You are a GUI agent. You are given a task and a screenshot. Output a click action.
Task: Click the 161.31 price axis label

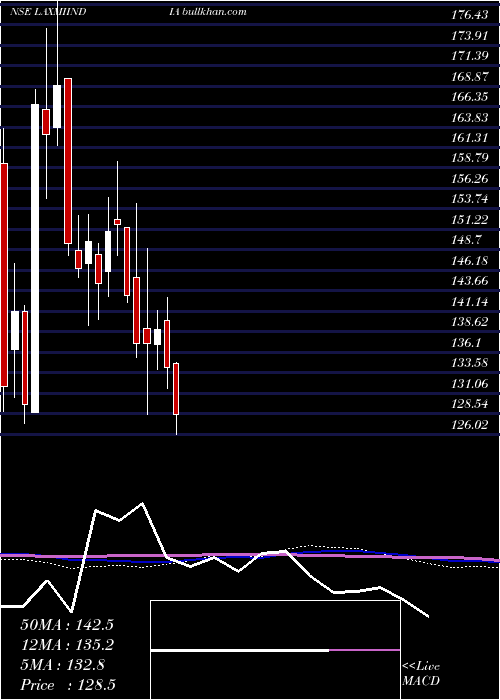469,138
